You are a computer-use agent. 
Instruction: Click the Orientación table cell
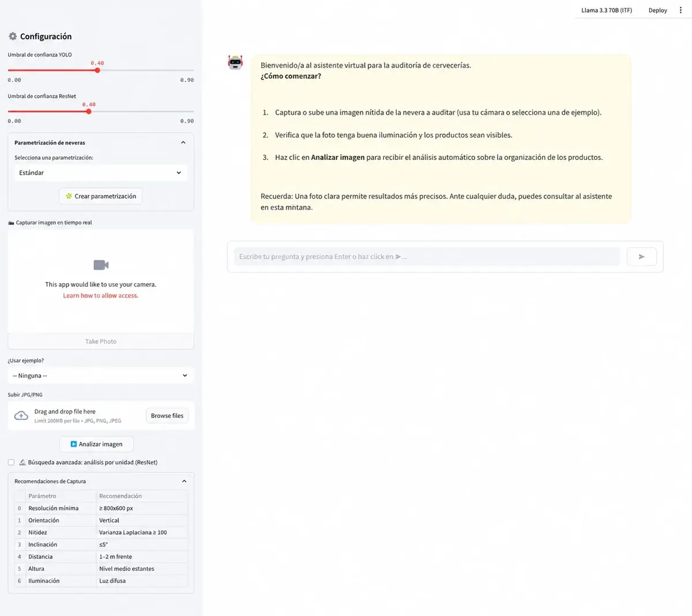click(x=61, y=520)
